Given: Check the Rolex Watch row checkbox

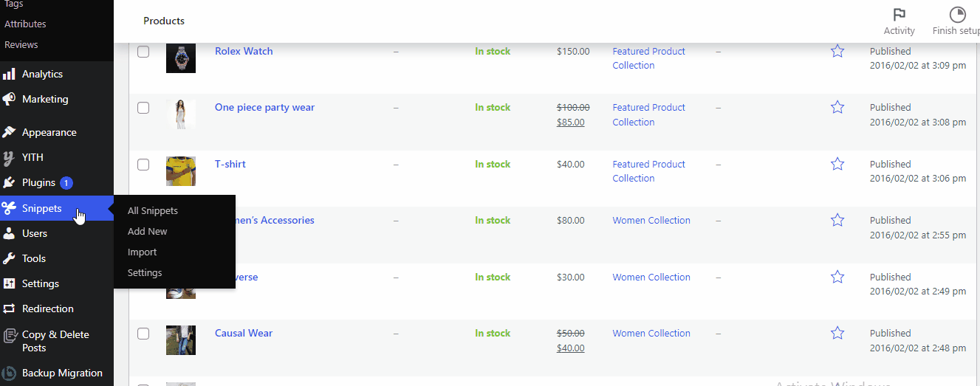Looking at the screenshot, I should (x=143, y=52).
